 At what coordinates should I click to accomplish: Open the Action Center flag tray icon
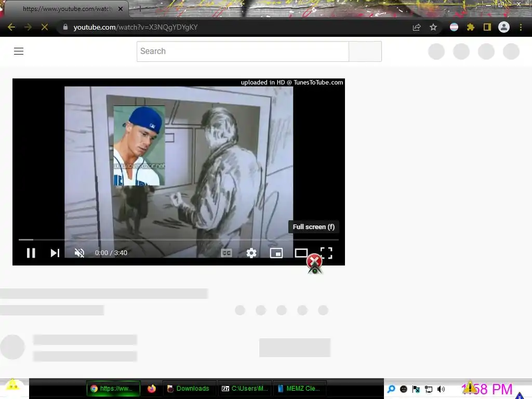click(x=416, y=389)
